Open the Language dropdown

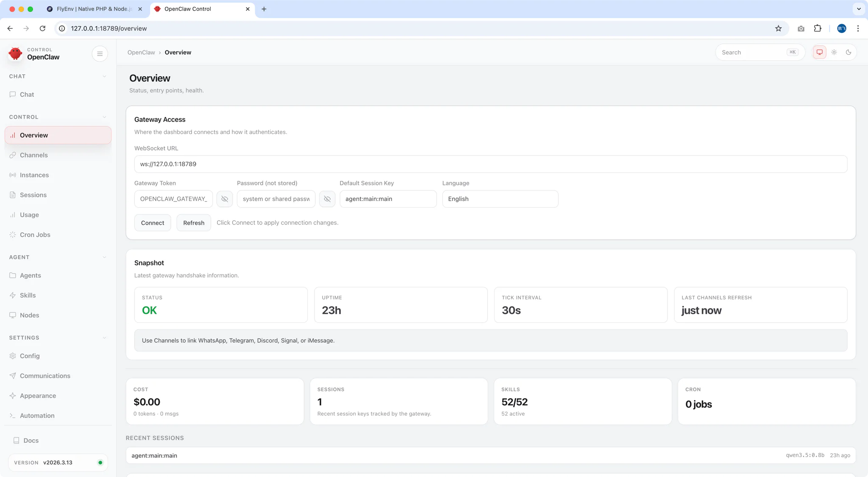click(x=500, y=199)
